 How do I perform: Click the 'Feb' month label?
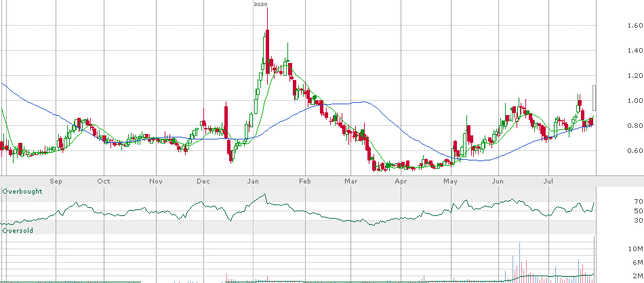click(305, 181)
